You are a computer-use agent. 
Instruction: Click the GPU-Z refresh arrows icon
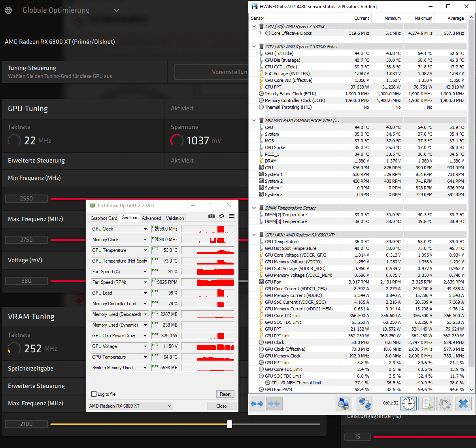221,216
